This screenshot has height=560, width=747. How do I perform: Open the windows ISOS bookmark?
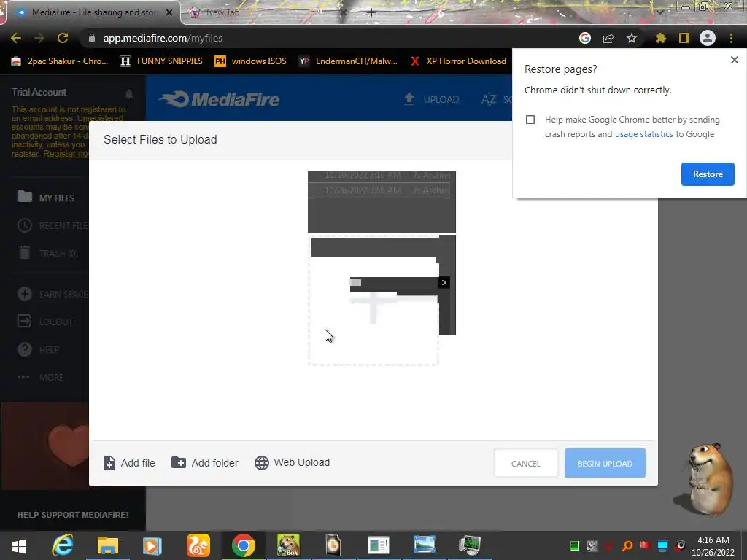click(251, 61)
